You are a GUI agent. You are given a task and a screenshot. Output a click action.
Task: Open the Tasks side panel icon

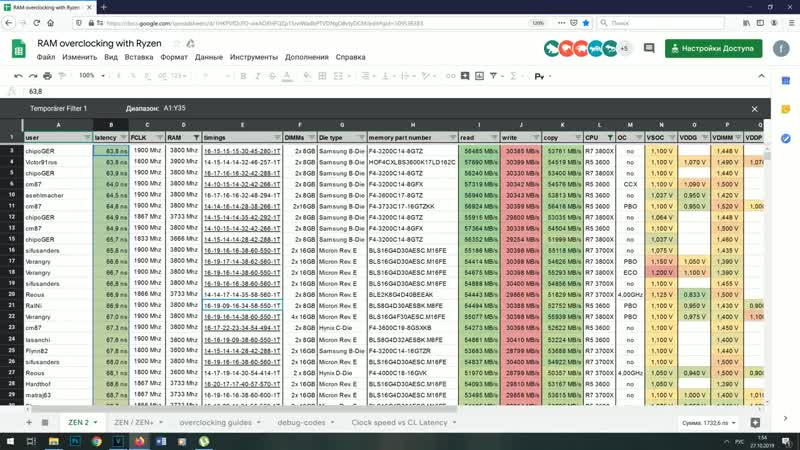tap(786, 138)
